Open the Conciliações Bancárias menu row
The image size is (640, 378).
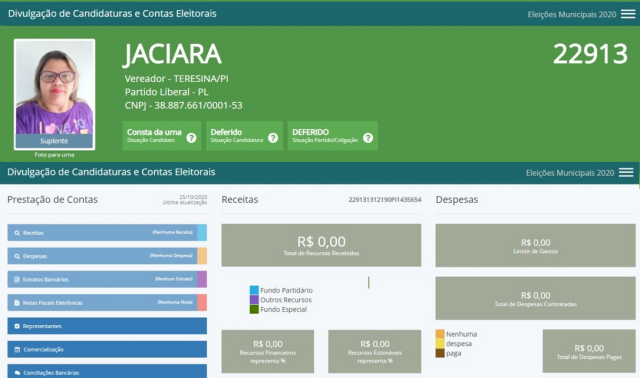click(x=107, y=371)
